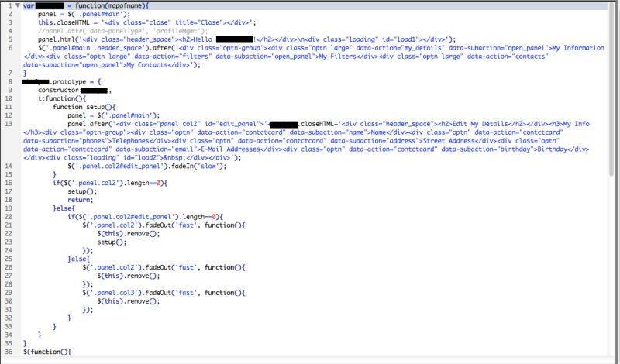Click "fadeIn('slow');" on line 14

click(x=199, y=166)
